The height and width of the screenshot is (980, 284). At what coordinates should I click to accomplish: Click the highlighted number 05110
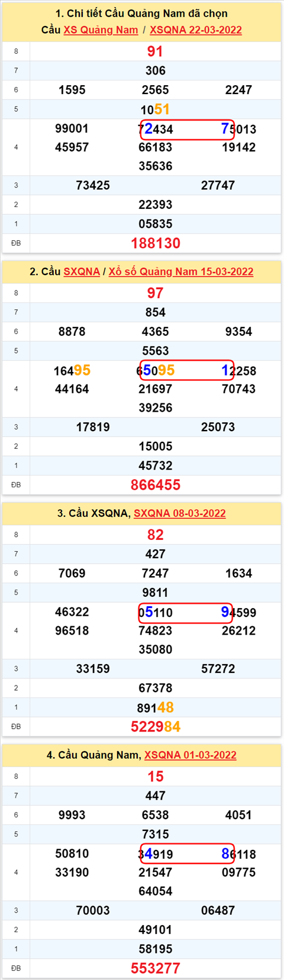tap(156, 613)
